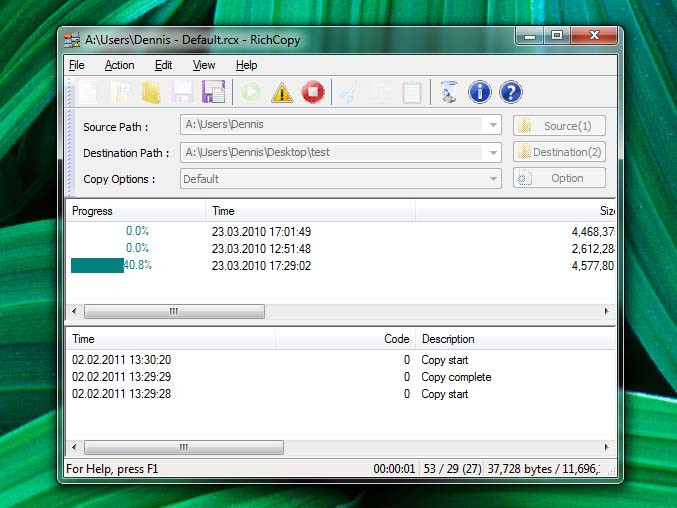Expand the Source Path dropdown arrow

click(493, 125)
